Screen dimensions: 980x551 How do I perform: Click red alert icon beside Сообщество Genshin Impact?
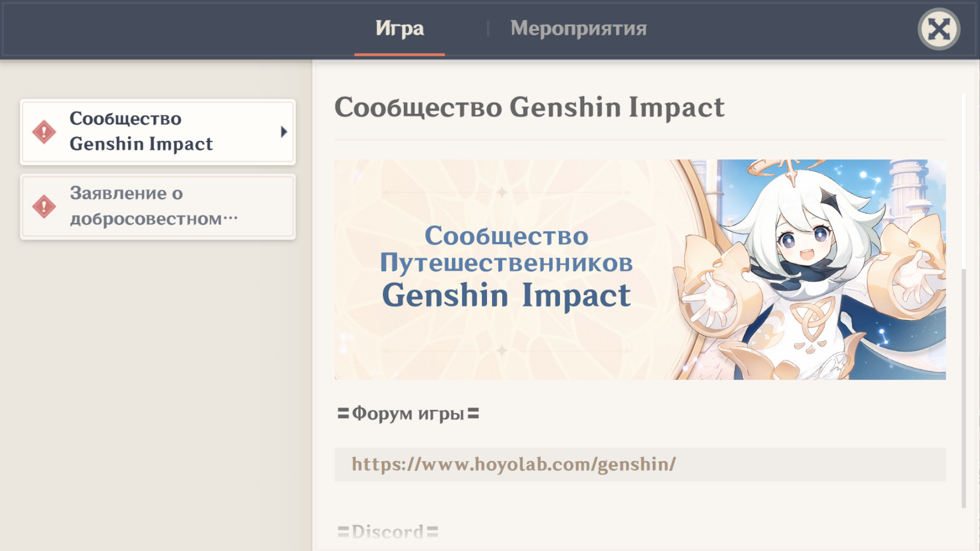click(x=44, y=132)
